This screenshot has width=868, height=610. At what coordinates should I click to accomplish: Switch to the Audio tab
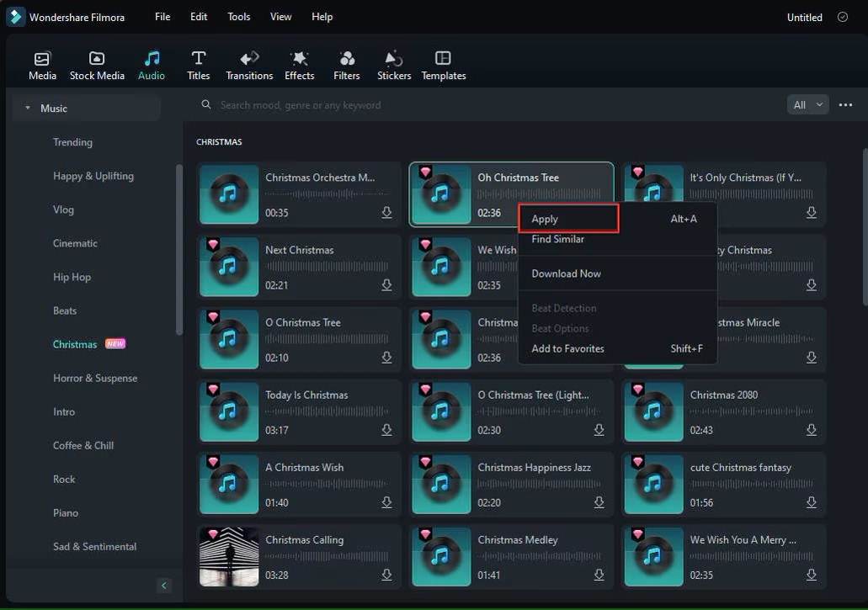(x=152, y=66)
